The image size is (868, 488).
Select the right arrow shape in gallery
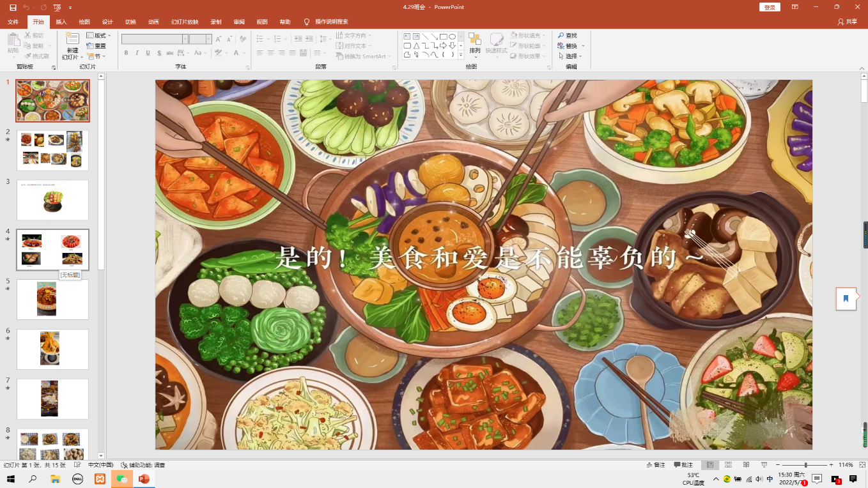point(443,45)
